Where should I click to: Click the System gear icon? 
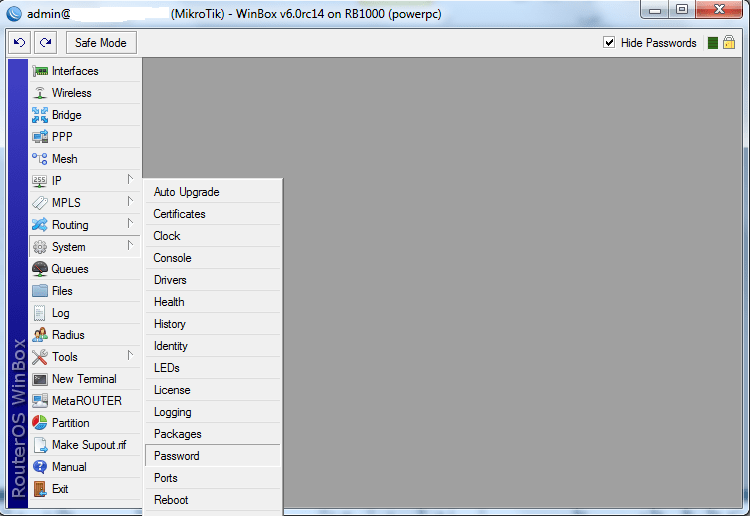click(40, 247)
